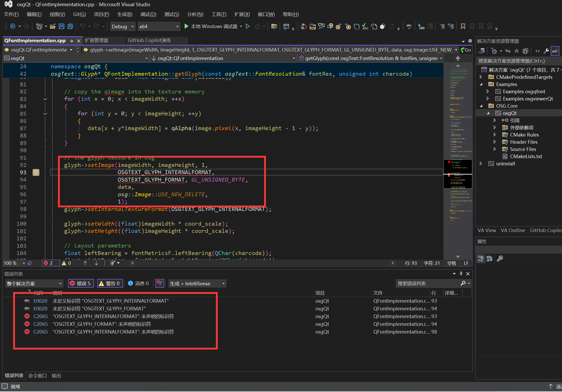This screenshot has width=562, height=392.
Task: Click the undo arrow icon
Action: click(x=82, y=26)
